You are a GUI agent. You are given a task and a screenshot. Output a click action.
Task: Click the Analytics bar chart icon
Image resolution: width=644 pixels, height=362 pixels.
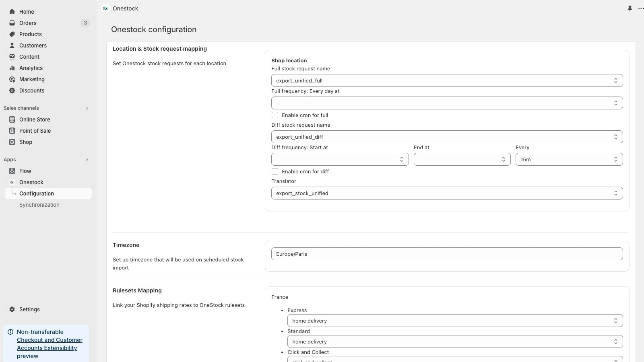12,68
